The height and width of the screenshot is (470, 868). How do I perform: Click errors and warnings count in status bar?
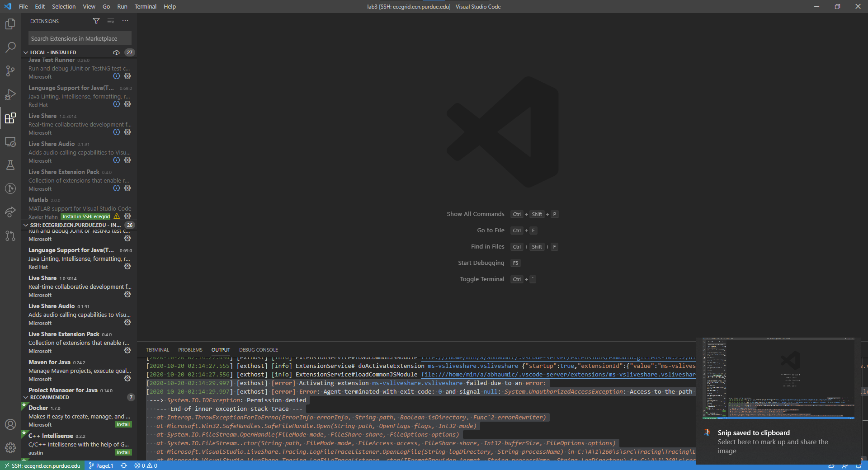pyautogui.click(x=146, y=465)
